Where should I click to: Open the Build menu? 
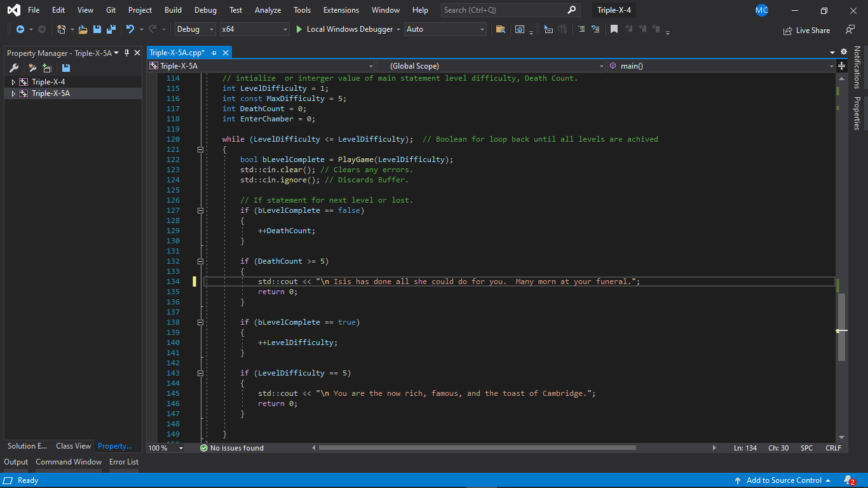[x=173, y=10]
